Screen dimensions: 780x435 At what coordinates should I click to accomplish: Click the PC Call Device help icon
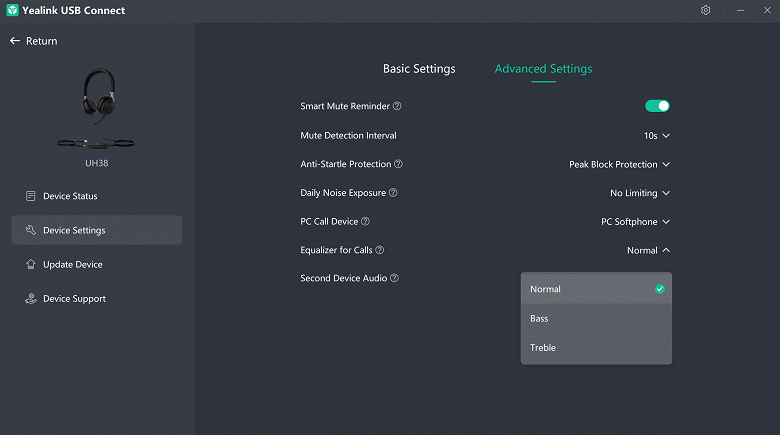(365, 221)
